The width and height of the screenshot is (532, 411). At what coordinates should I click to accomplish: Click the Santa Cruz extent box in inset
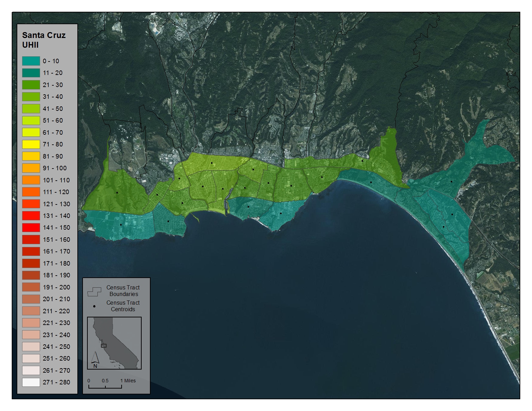[x=104, y=345]
